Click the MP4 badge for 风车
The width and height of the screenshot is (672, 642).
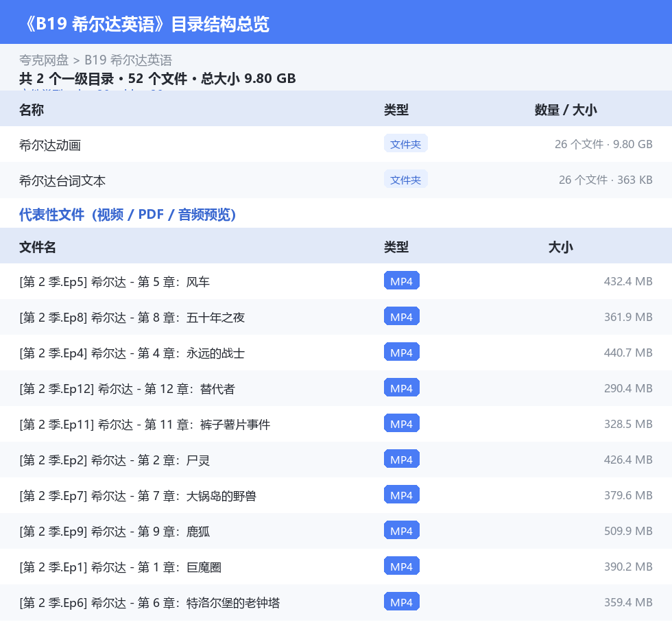402,281
